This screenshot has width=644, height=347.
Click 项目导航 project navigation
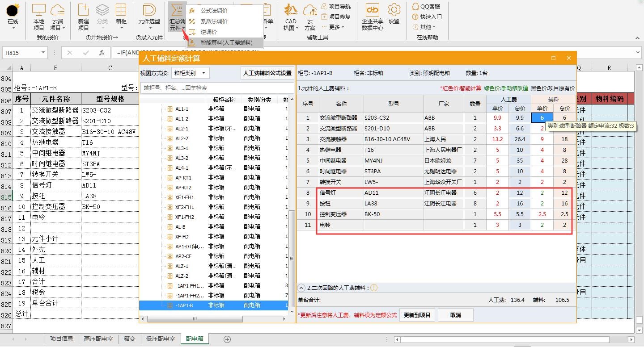[x=336, y=6]
